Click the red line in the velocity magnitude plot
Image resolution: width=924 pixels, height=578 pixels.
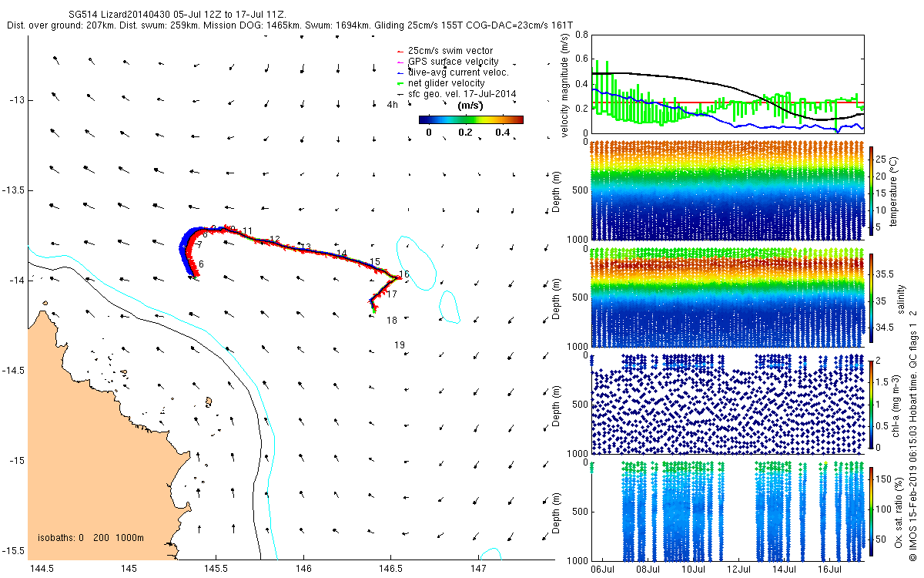[728, 102]
